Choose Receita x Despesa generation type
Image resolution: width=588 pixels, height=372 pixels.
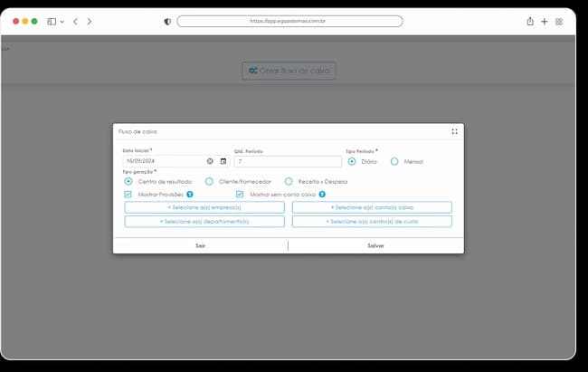pos(289,181)
